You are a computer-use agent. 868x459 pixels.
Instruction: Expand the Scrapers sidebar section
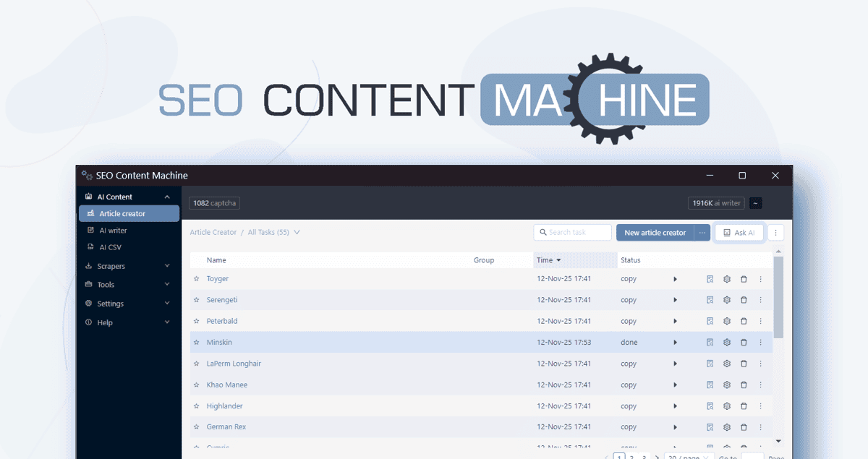[128, 266]
